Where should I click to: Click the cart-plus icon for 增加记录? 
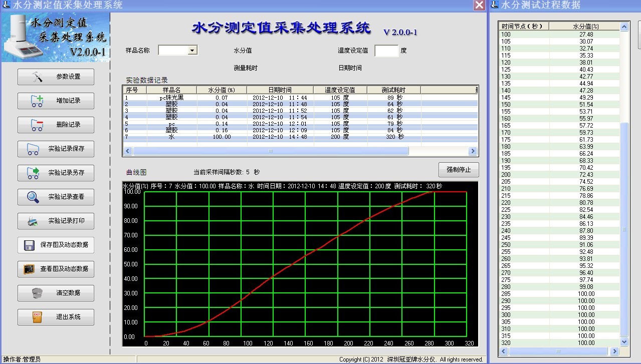tap(37, 101)
